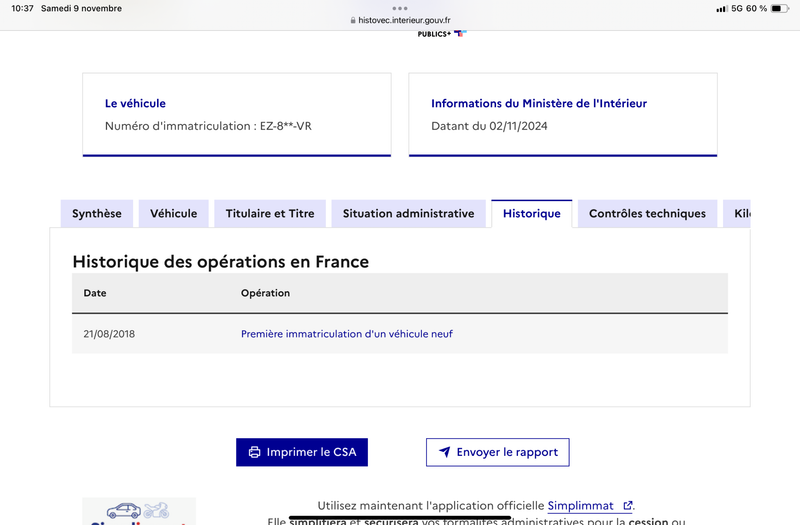Click the Imprimer le CSA button
The width and height of the screenshot is (800, 525).
click(302, 452)
